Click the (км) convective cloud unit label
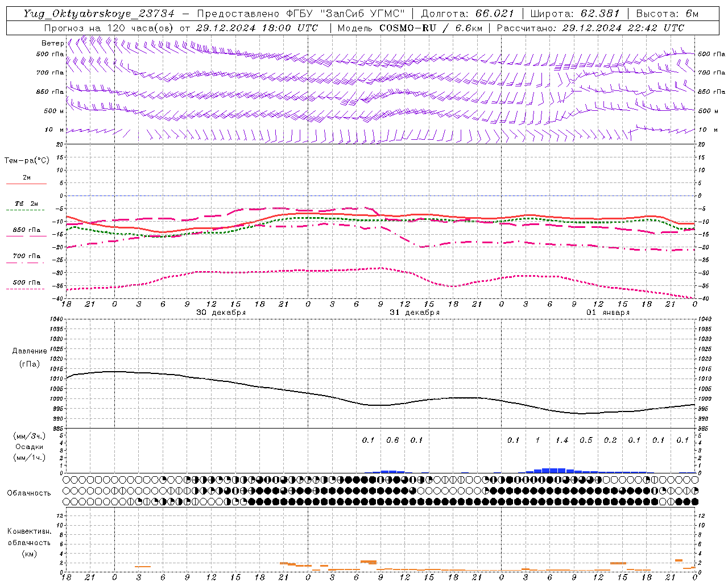This screenshot has width=728, height=582. (x=29, y=553)
